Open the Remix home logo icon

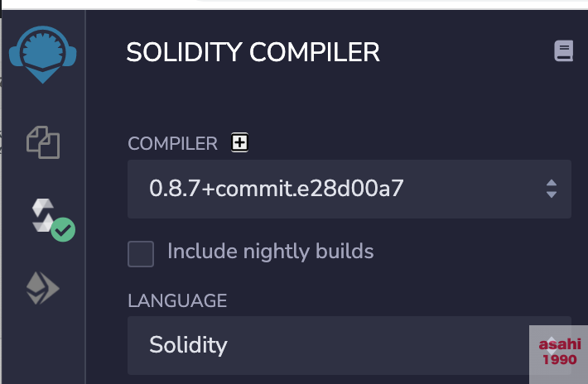43,55
